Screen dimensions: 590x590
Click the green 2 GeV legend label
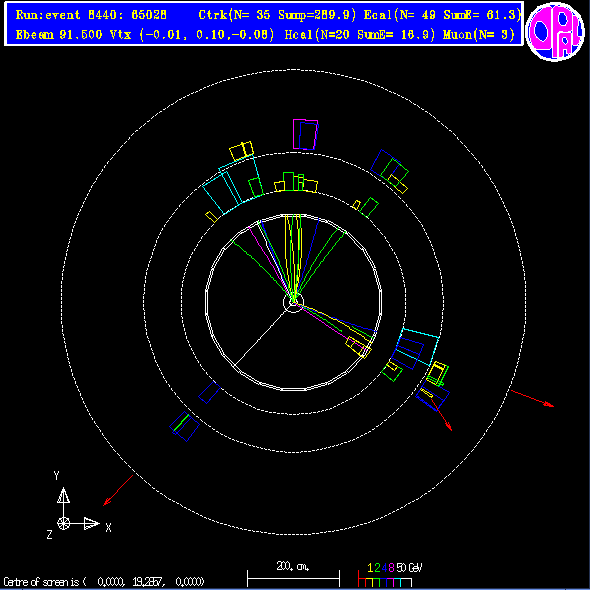click(377, 568)
